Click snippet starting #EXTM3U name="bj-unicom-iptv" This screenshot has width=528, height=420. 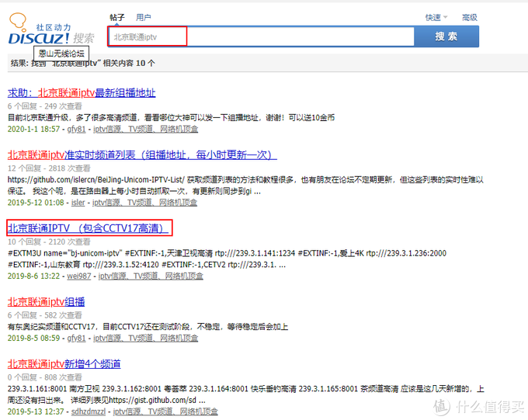click(x=227, y=259)
